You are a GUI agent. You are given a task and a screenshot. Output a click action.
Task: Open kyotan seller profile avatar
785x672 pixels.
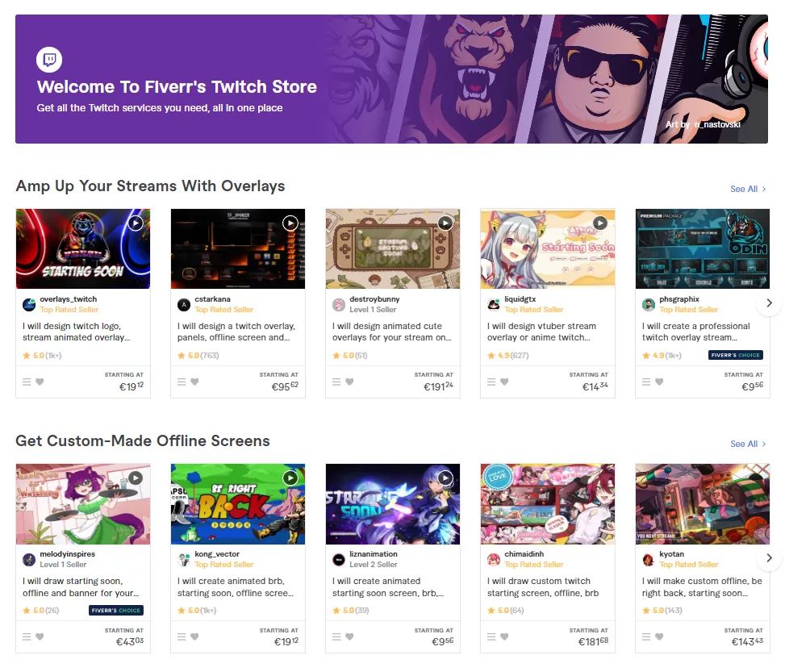[x=649, y=559]
